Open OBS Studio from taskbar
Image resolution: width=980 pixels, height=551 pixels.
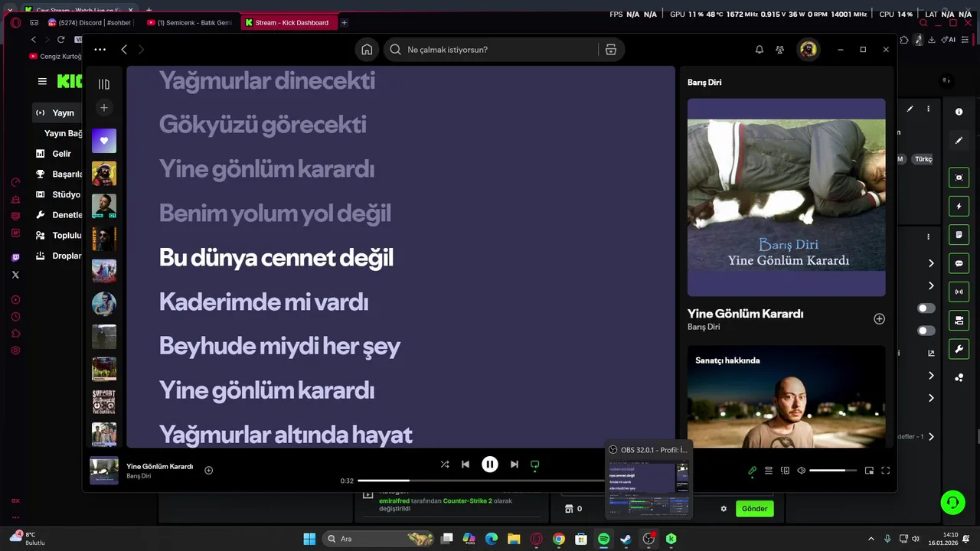point(648,539)
